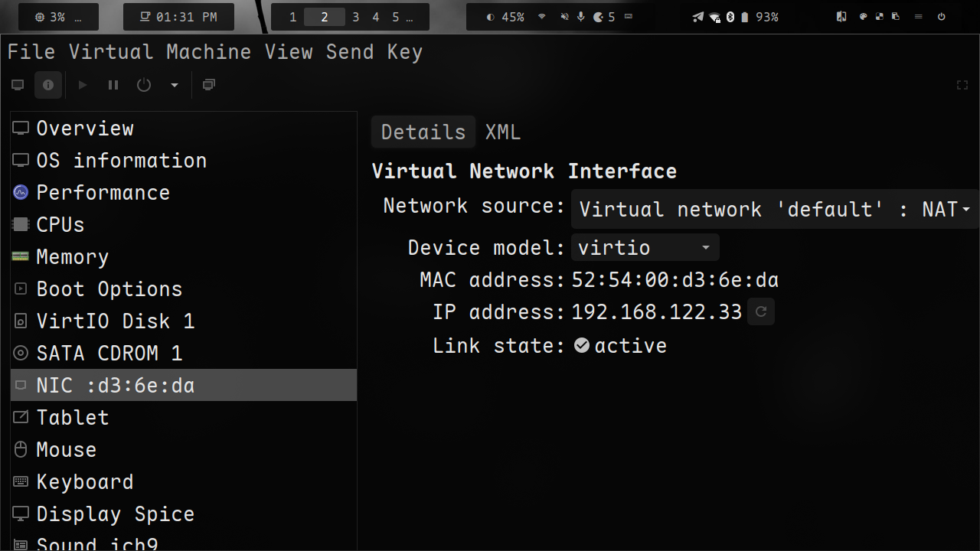Open the shutdown options dropdown arrow
Image resolution: width=980 pixels, height=551 pixels.
click(175, 85)
